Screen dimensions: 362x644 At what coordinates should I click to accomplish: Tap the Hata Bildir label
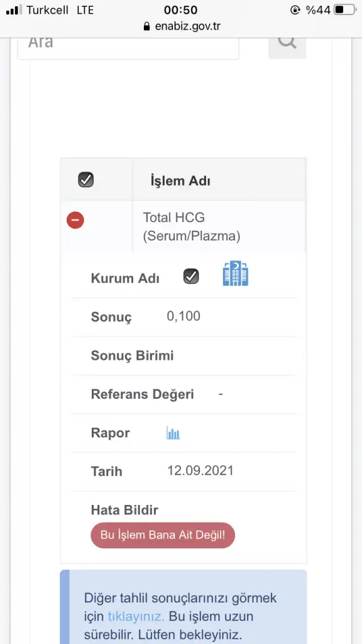tap(124, 510)
